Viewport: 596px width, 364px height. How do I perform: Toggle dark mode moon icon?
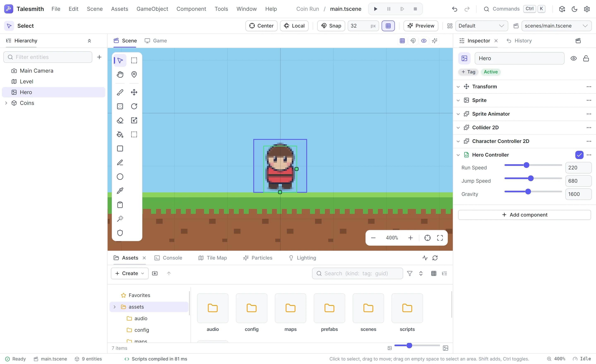tap(574, 9)
